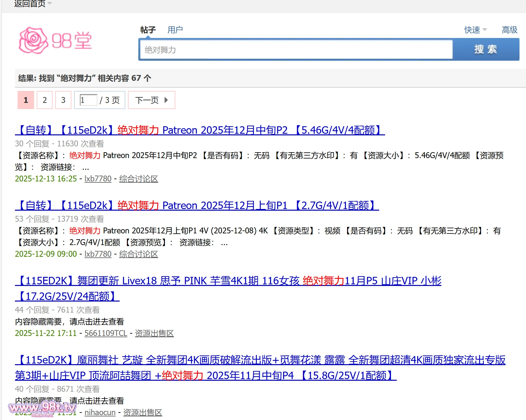Screen dimensions: 526x420
Task: Focus the search box containing 绝对舞力
Action: click(x=295, y=50)
